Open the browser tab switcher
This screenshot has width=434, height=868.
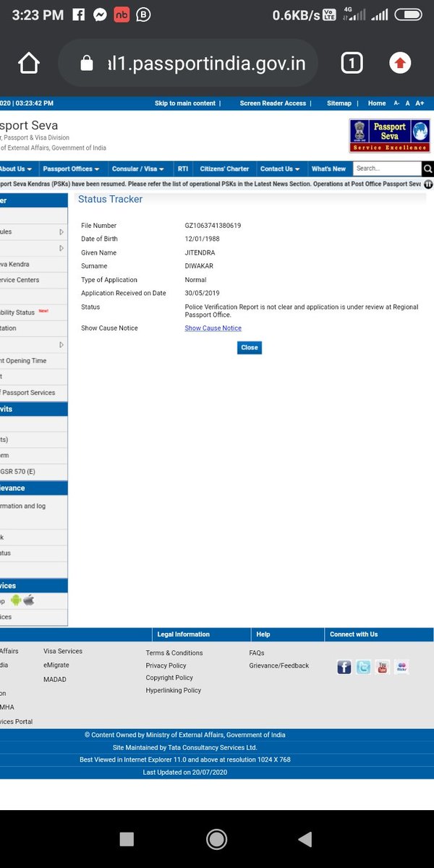click(x=352, y=64)
